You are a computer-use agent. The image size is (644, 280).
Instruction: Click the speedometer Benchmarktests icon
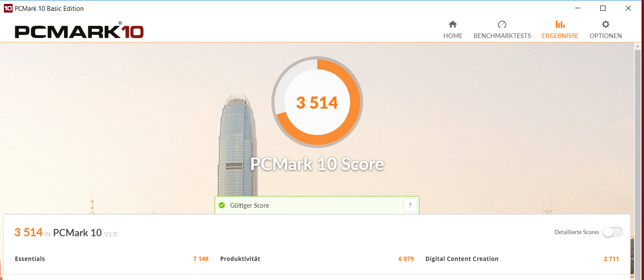[x=502, y=24]
